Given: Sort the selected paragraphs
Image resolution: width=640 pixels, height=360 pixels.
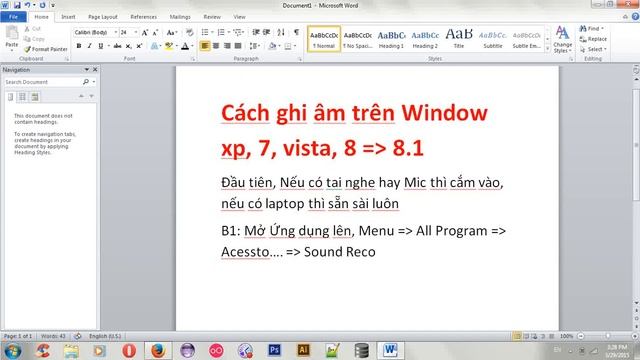Looking at the screenshot, I should (281, 32).
